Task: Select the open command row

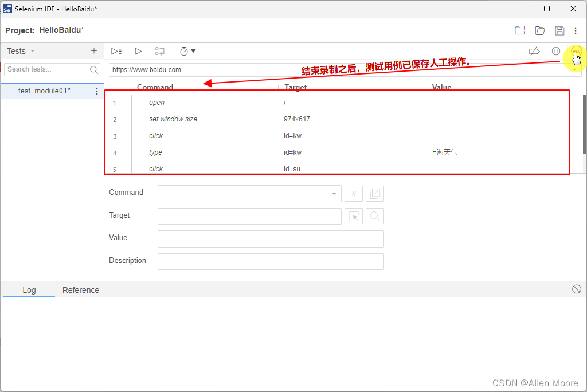Action: [x=343, y=103]
